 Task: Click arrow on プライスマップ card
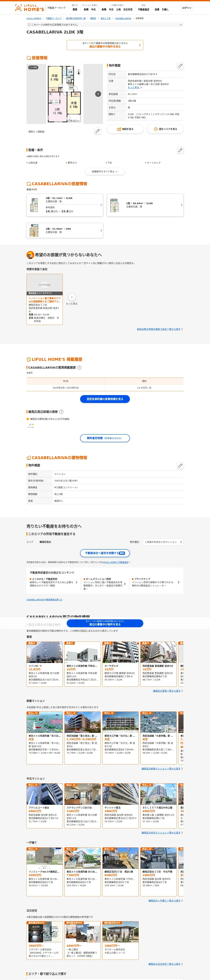178,582
